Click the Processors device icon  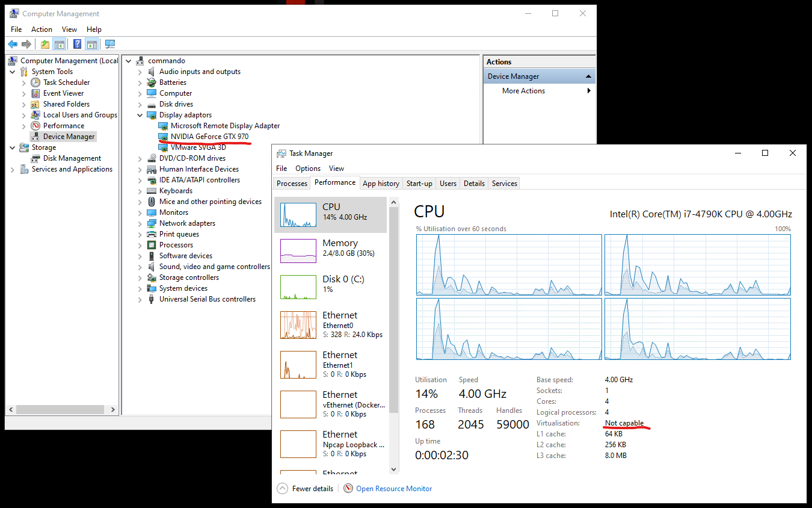pyautogui.click(x=152, y=245)
